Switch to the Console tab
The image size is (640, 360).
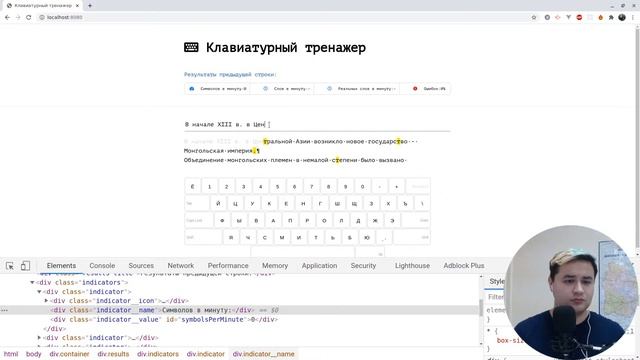tap(102, 266)
